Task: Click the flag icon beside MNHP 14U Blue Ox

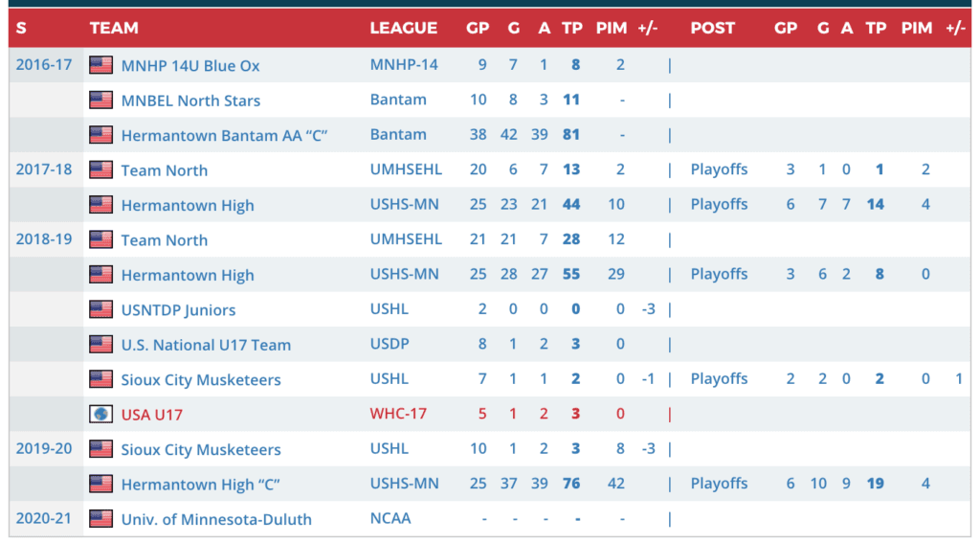Action: 100,65
